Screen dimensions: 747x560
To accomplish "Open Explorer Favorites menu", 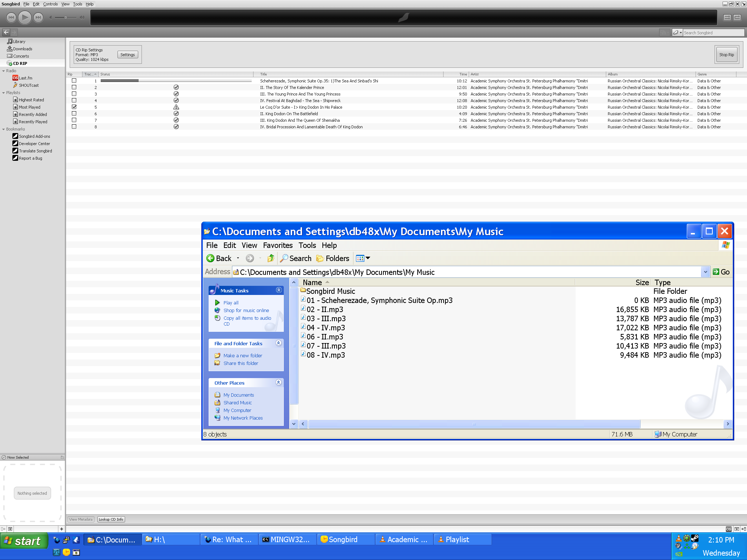I will (278, 245).
